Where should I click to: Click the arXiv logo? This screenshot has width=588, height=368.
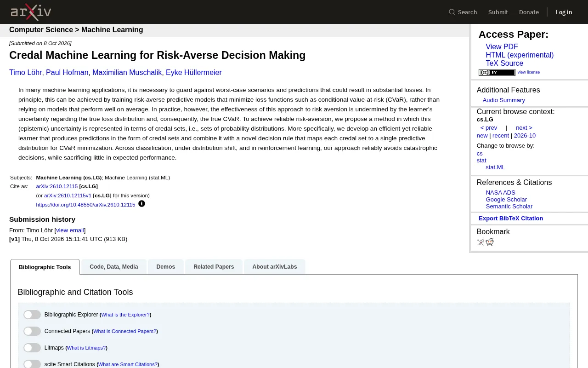[31, 12]
